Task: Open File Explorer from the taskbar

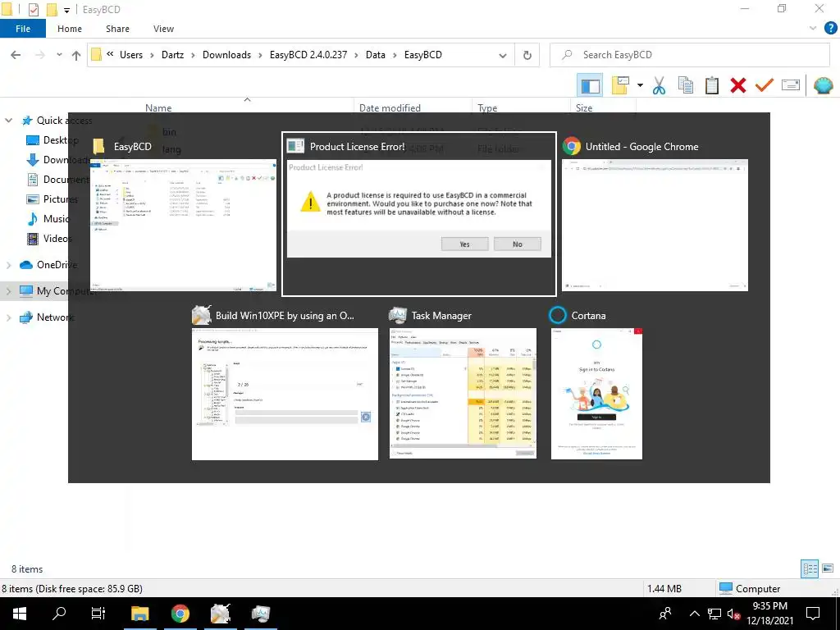Action: point(139,614)
